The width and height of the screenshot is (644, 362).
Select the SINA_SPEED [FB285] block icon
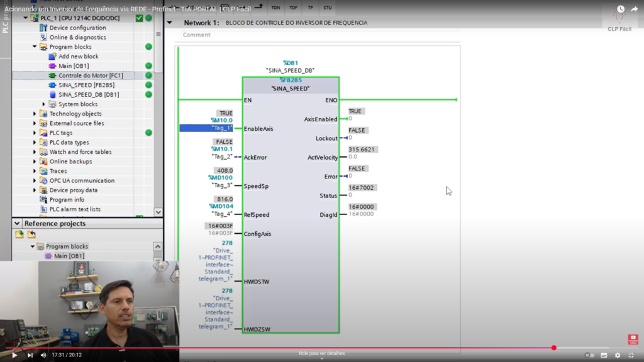point(52,85)
